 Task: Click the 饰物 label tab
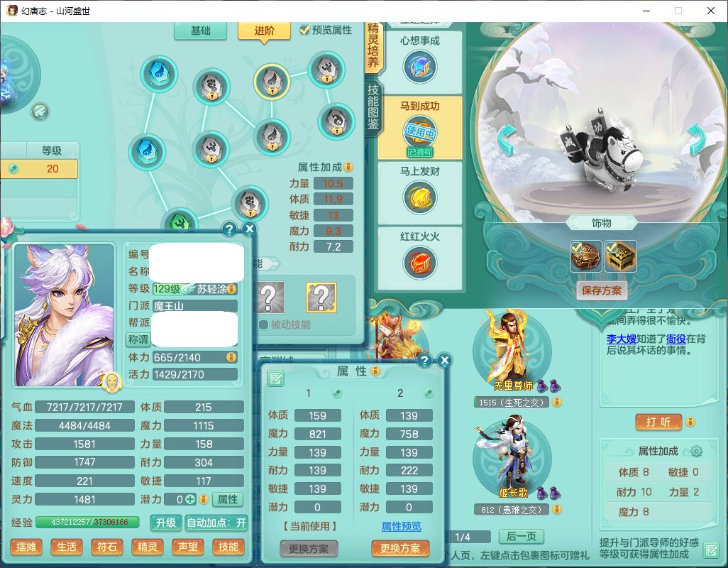601,223
